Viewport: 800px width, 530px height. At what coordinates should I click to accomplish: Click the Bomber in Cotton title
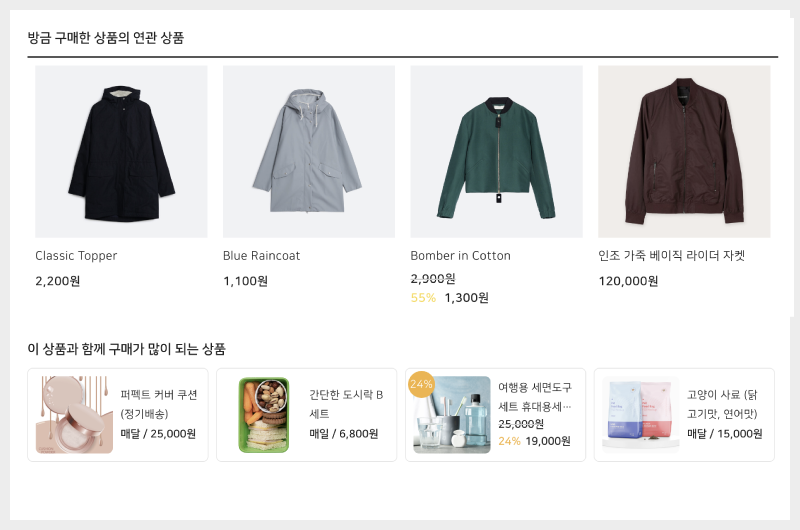(460, 256)
